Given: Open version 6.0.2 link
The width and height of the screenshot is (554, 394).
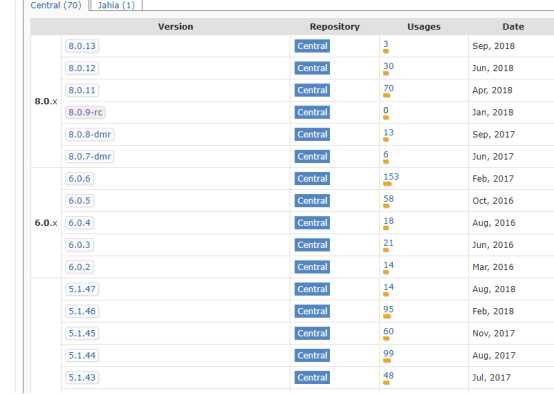Looking at the screenshot, I should click(x=79, y=267).
